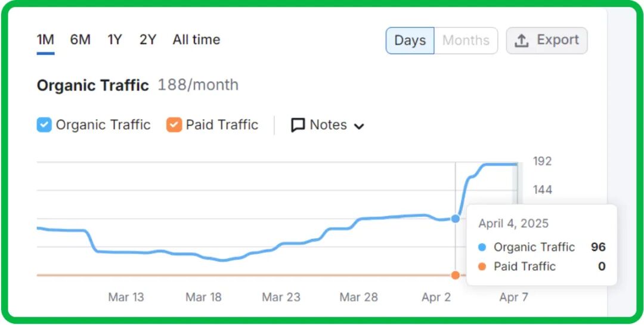
Task: Click the orange Paid Traffic data point
Action: pos(456,275)
